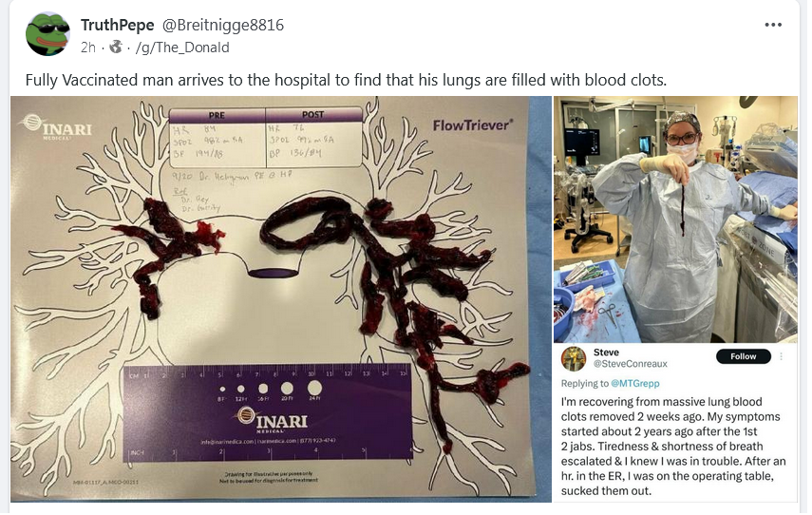
Task: Click the purple INARI ruler in image
Action: (267, 413)
